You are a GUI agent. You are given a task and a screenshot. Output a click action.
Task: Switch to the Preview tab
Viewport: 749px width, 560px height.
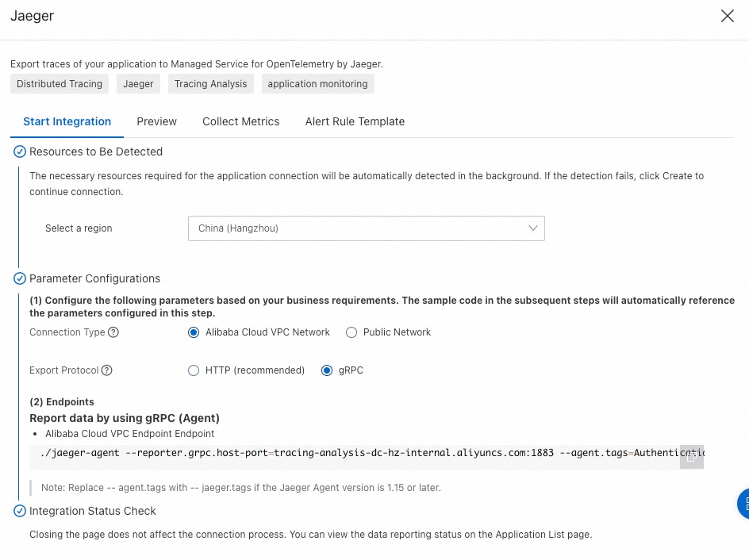[156, 121]
